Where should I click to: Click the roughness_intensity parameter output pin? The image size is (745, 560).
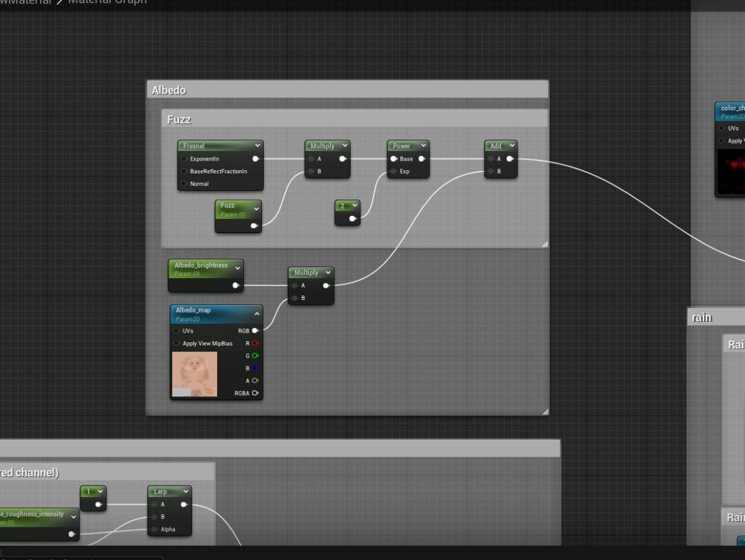pyautogui.click(x=72, y=534)
